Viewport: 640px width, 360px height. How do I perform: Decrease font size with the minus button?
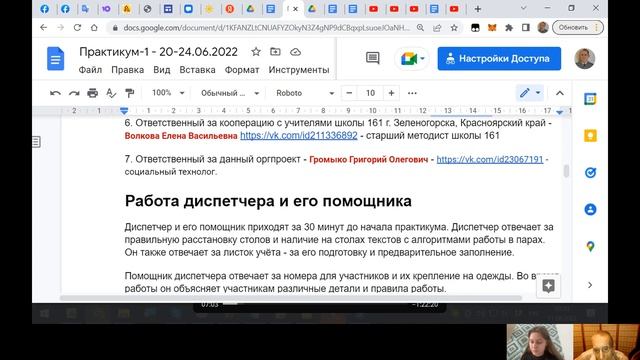(x=349, y=93)
